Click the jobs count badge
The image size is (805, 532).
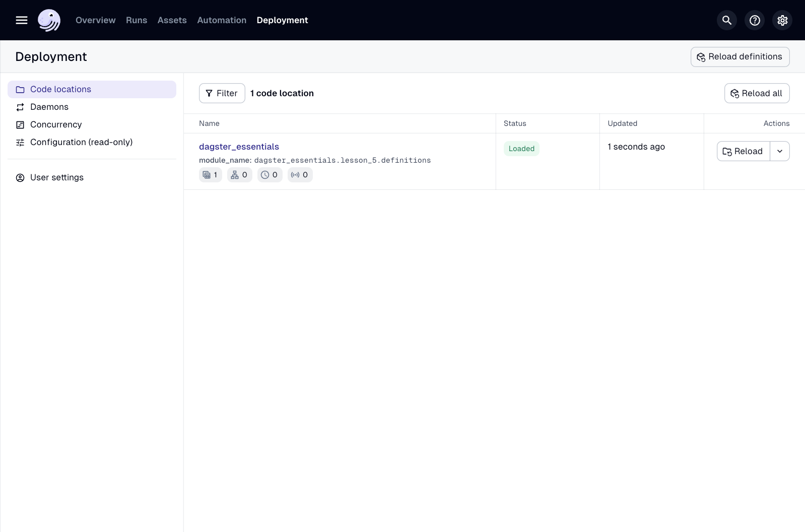pos(239,175)
